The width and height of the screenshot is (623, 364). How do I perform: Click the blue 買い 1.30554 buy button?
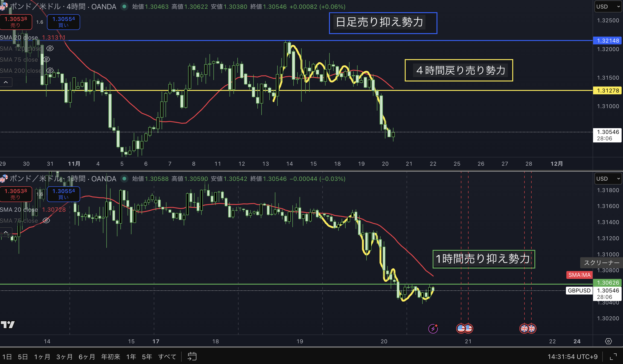tap(64, 22)
